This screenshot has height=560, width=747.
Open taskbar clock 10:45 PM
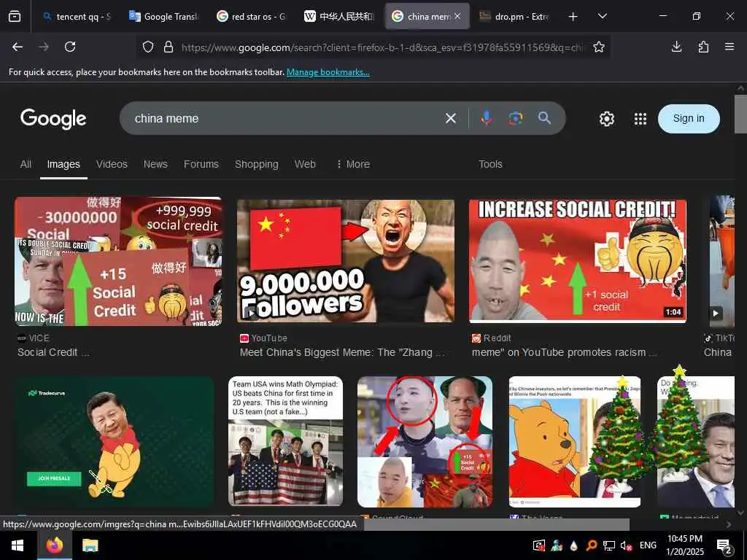684,545
